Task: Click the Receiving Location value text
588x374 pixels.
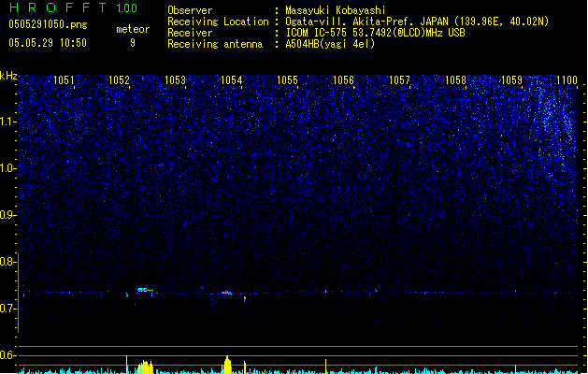Action: click(x=417, y=22)
